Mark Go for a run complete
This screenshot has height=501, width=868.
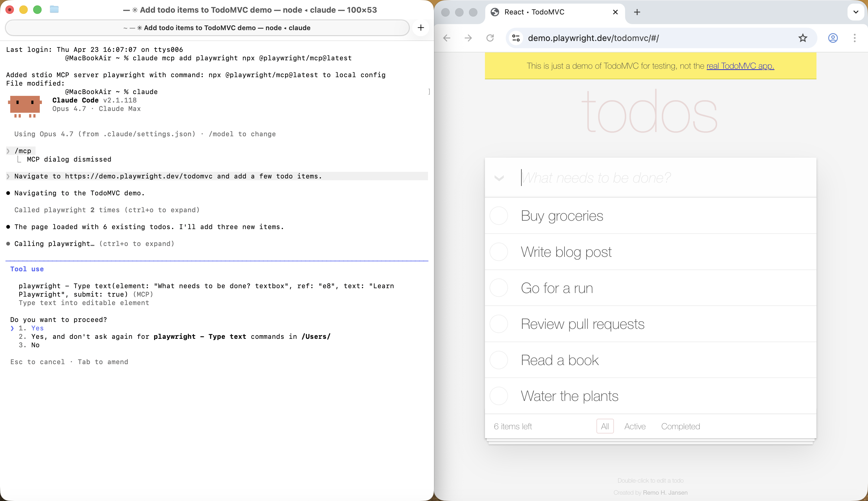pyautogui.click(x=498, y=288)
